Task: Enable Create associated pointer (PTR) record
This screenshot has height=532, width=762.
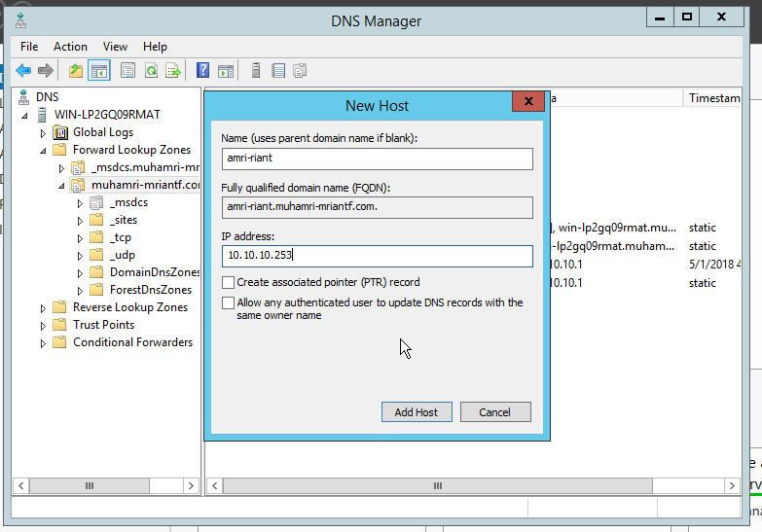Action: [228, 282]
